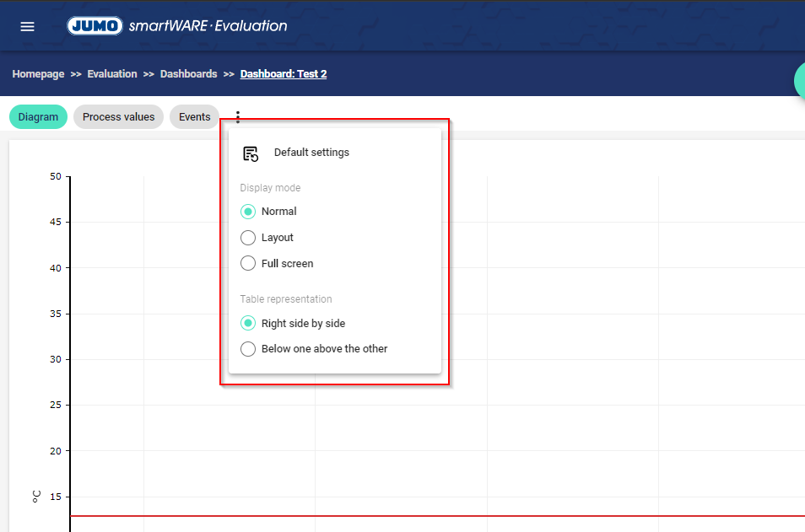Choose Below one above the other option
This screenshot has width=805, height=532.
[248, 349]
